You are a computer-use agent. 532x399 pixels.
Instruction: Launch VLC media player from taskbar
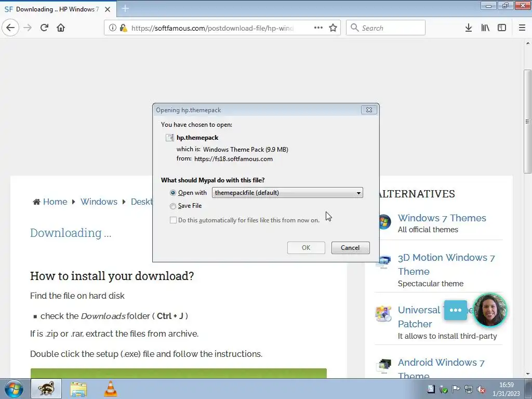coord(110,389)
